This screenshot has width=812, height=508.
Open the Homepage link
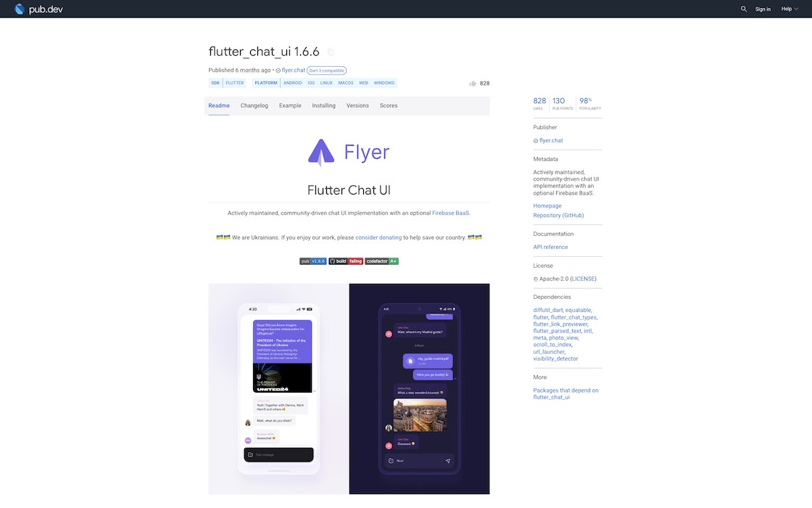point(547,206)
